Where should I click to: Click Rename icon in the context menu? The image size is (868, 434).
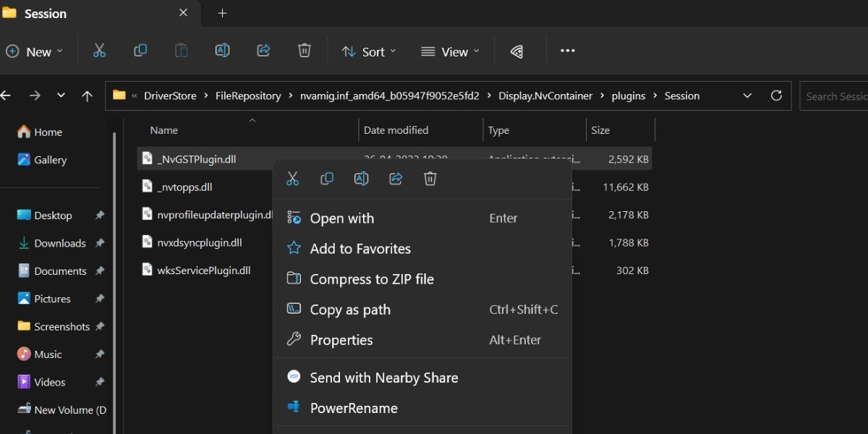(x=361, y=179)
